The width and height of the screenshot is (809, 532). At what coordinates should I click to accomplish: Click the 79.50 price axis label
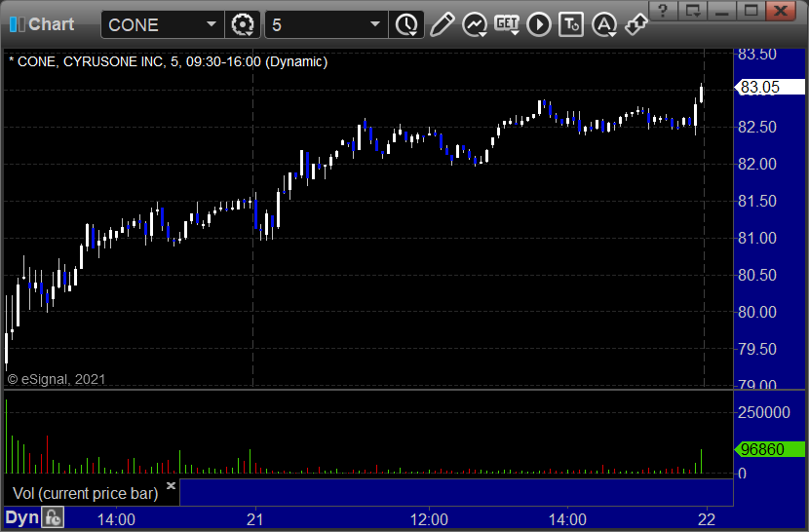[x=757, y=350]
